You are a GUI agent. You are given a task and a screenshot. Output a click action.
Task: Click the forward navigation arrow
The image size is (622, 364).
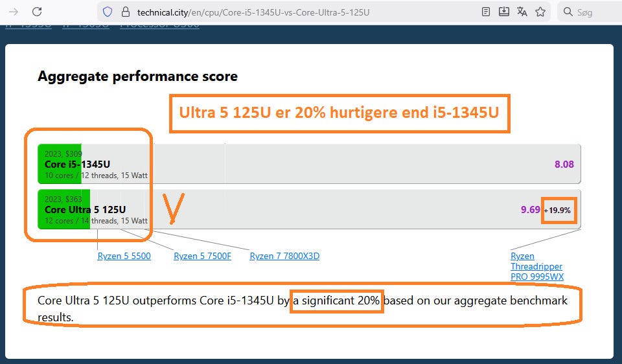click(x=14, y=12)
